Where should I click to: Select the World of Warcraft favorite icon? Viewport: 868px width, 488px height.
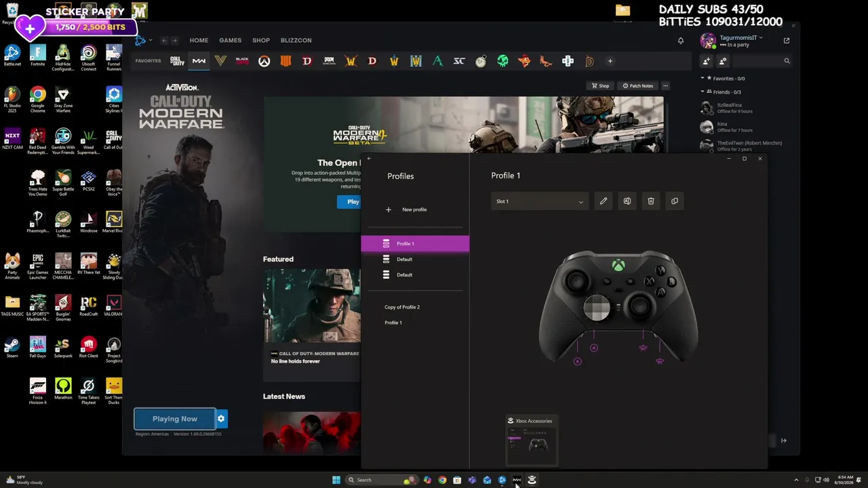coord(351,61)
